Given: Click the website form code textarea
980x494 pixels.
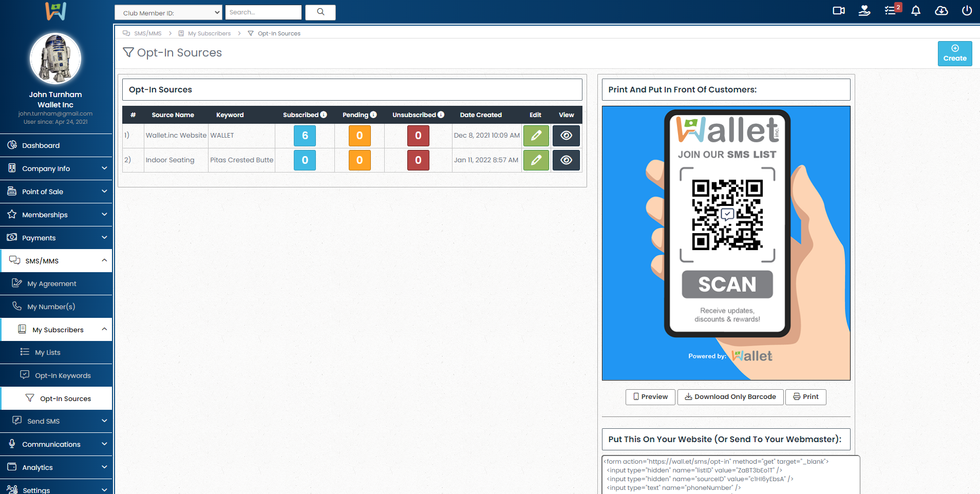Looking at the screenshot, I should coord(731,475).
